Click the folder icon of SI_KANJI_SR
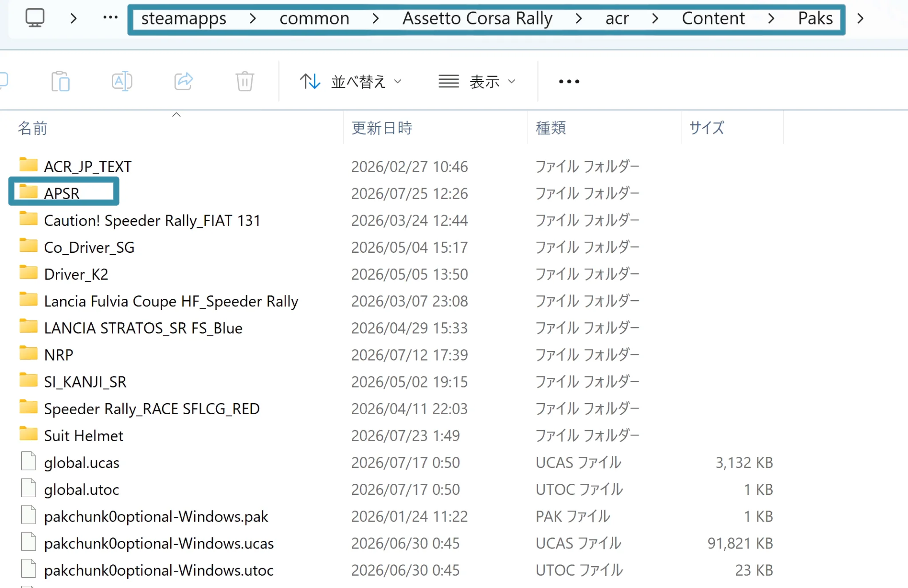The image size is (908, 588). click(28, 380)
